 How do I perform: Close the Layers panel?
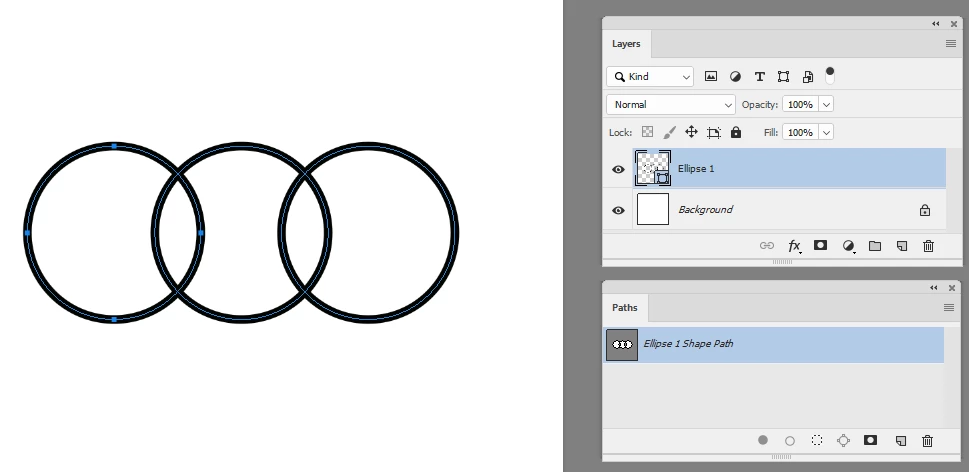[x=954, y=23]
